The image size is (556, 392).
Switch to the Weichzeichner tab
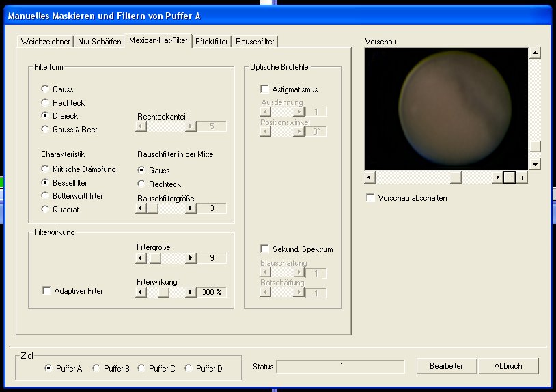point(45,42)
